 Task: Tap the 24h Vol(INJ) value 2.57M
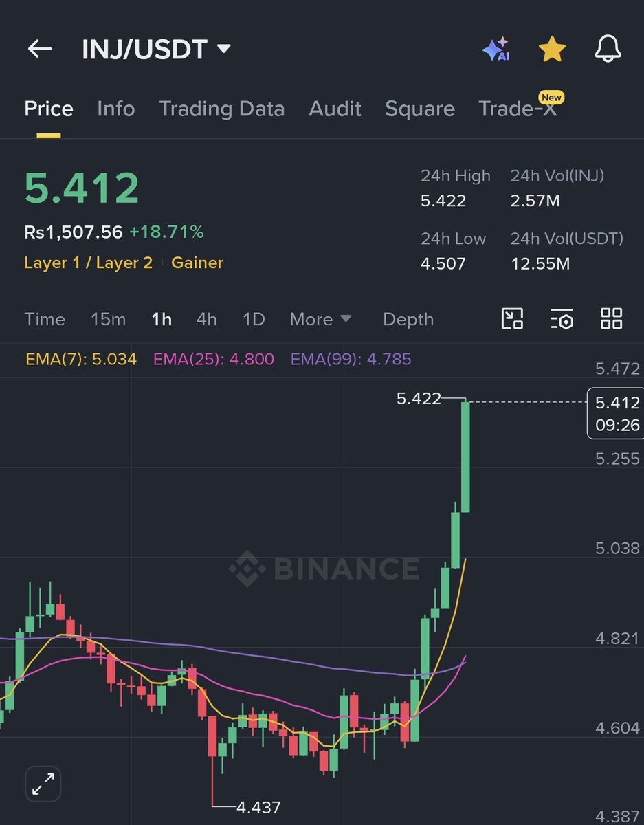pos(535,201)
